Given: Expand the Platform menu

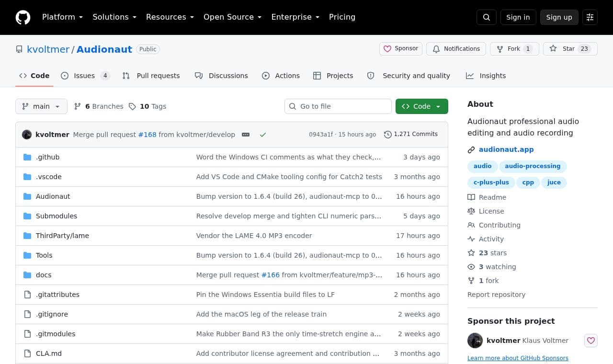Looking at the screenshot, I should pyautogui.click(x=62, y=17).
